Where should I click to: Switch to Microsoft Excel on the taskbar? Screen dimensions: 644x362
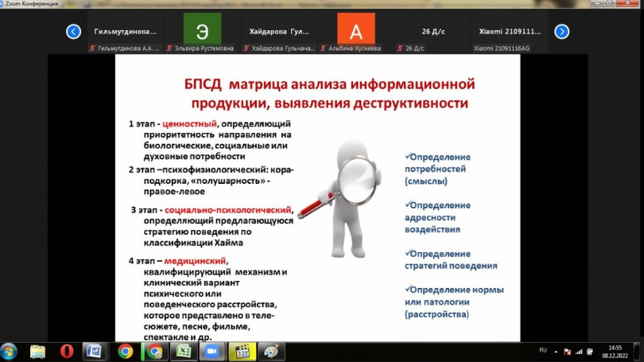[x=184, y=352]
